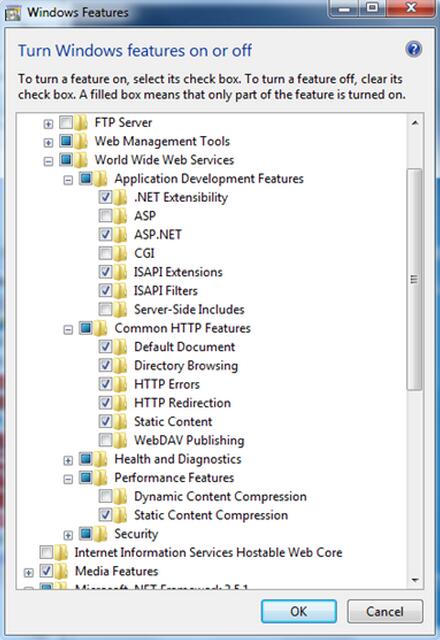Click the Directory Browsing folder icon
Image resolution: width=440 pixels, height=640 pixels.
point(120,365)
